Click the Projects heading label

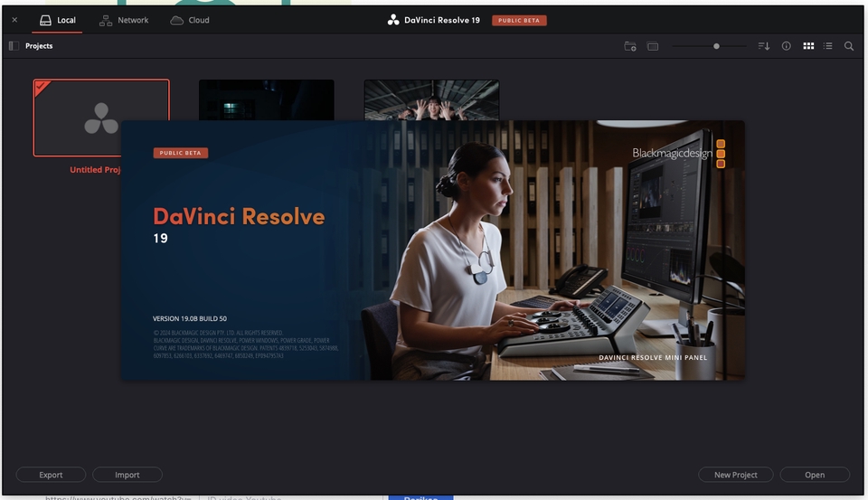[x=39, y=46]
